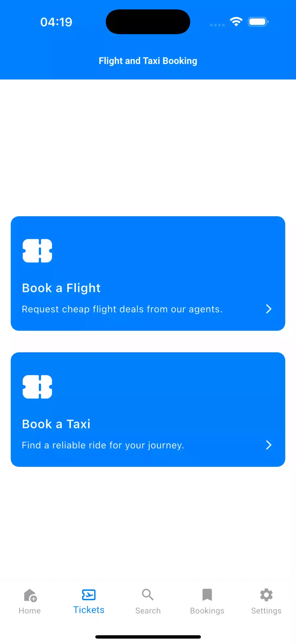This screenshot has height=644, width=296.
Task: Open the chevron on Book a Flight
Action: coord(269,309)
